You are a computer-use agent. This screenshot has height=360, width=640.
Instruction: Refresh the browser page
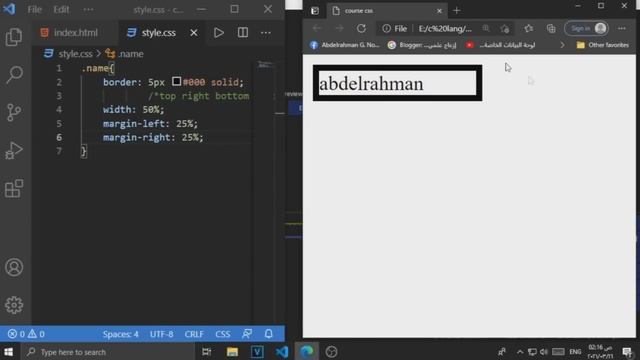coord(361,28)
